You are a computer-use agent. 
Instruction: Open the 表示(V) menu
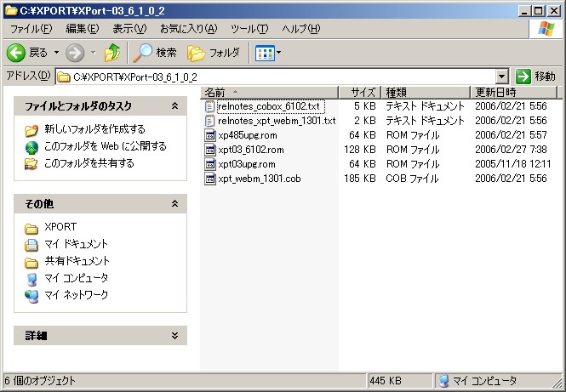(x=129, y=29)
